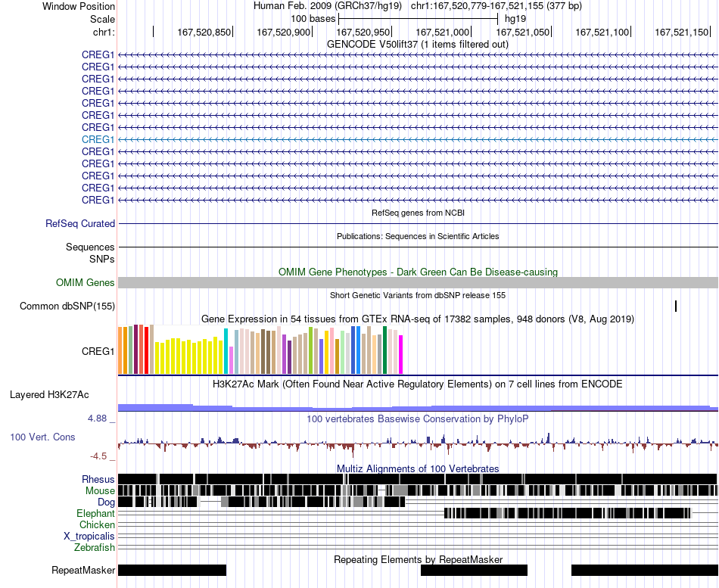Select the 100 Vert. Cons track label

42,437
